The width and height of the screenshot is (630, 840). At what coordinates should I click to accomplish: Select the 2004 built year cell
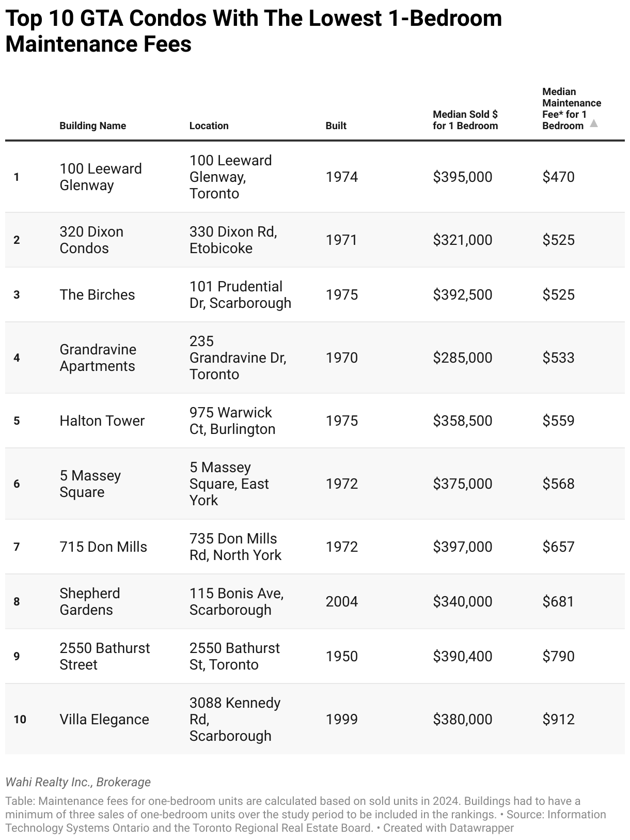(342, 601)
